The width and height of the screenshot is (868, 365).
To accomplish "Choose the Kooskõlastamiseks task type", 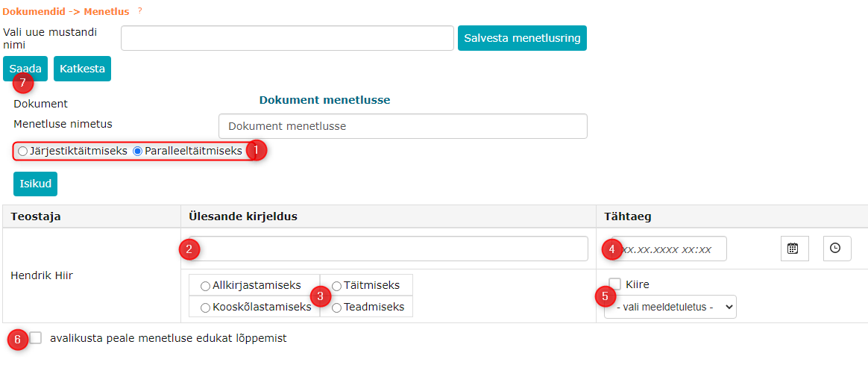I will (x=205, y=308).
